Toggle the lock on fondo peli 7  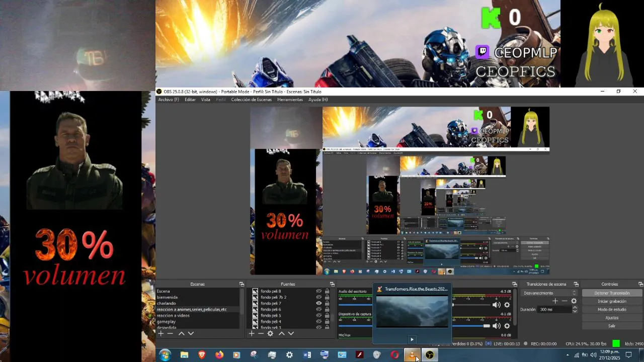click(327, 303)
